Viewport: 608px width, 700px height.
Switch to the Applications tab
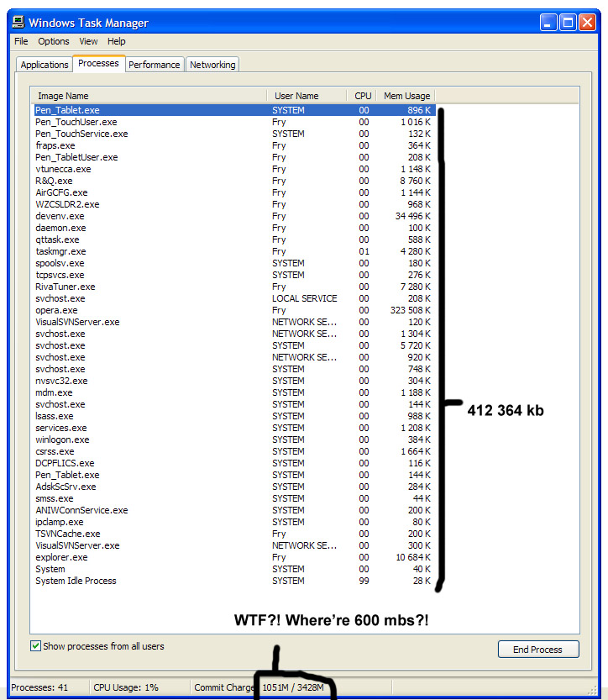[45, 65]
